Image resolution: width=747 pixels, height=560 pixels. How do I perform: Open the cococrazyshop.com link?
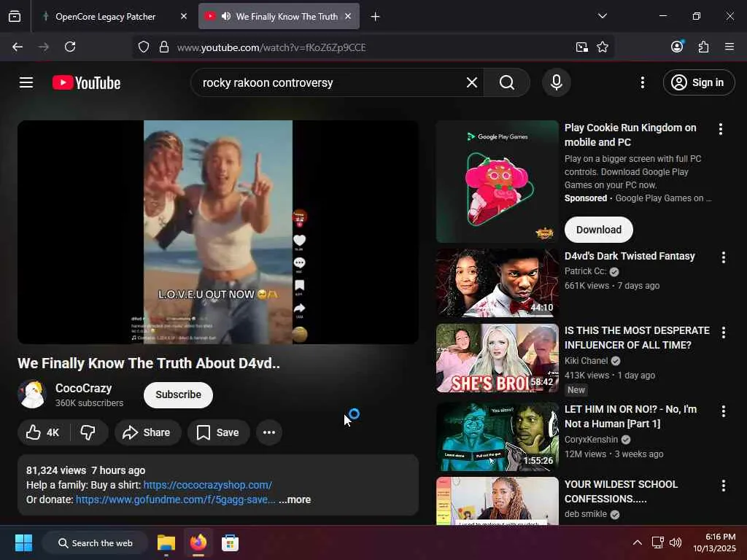(x=208, y=485)
